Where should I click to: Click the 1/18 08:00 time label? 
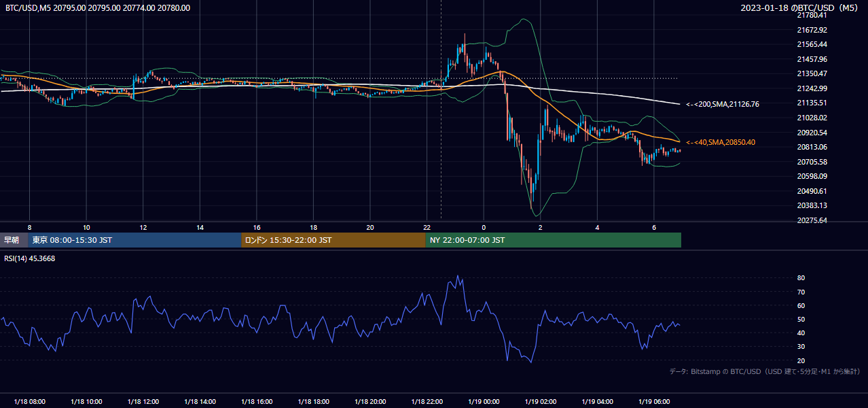(29, 402)
